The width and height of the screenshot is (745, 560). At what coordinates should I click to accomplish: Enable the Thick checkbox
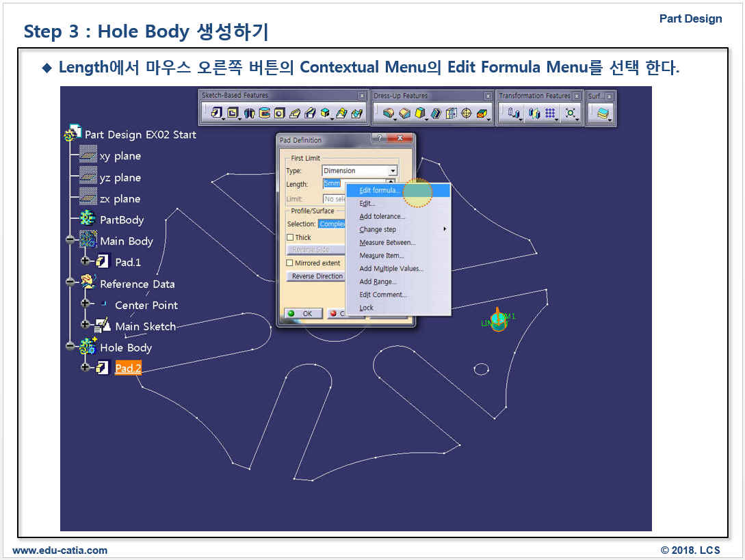click(x=289, y=237)
